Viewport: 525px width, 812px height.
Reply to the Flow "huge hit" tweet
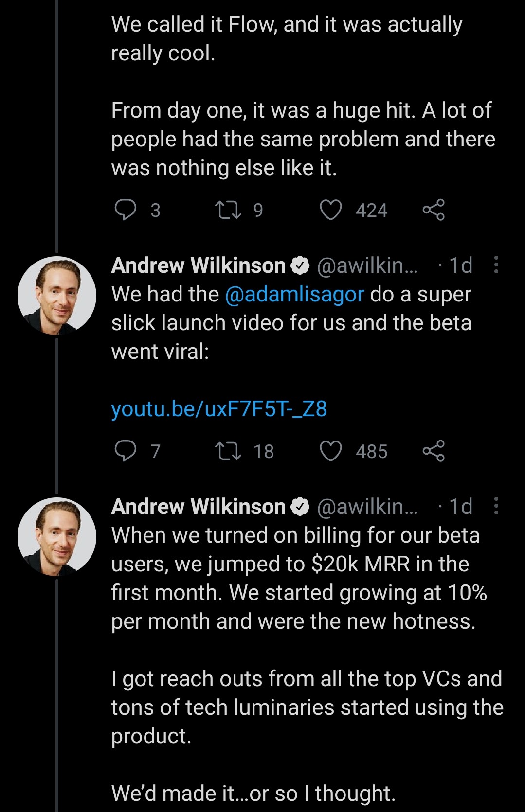(x=126, y=210)
